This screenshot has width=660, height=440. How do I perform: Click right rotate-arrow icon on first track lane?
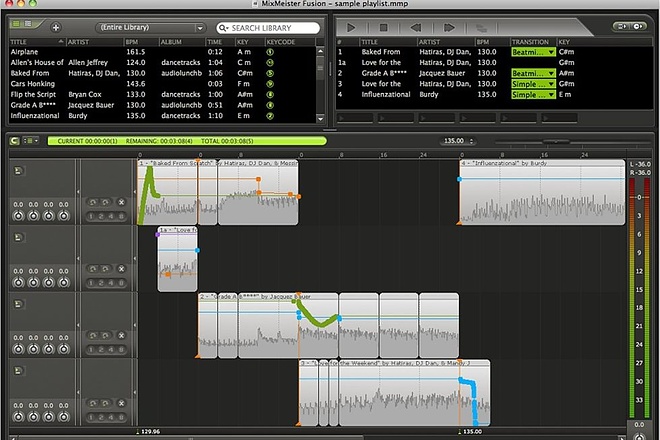click(x=105, y=202)
